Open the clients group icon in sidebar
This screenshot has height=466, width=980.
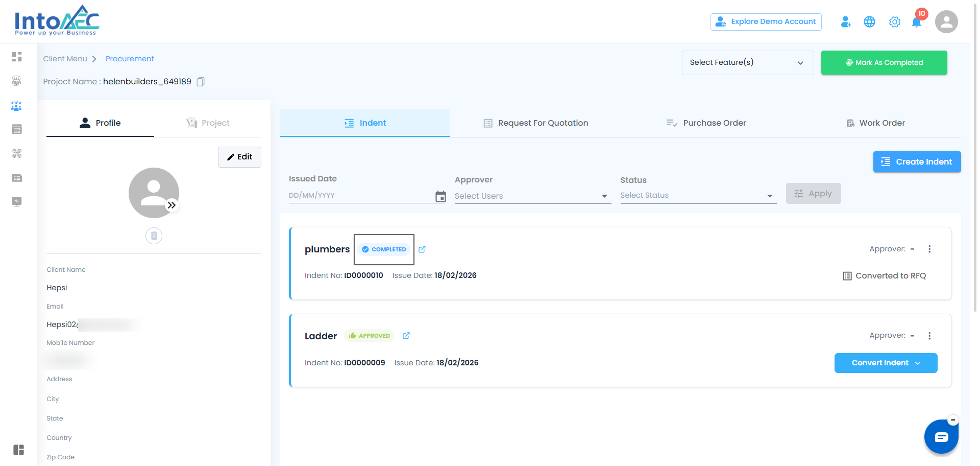pyautogui.click(x=17, y=106)
